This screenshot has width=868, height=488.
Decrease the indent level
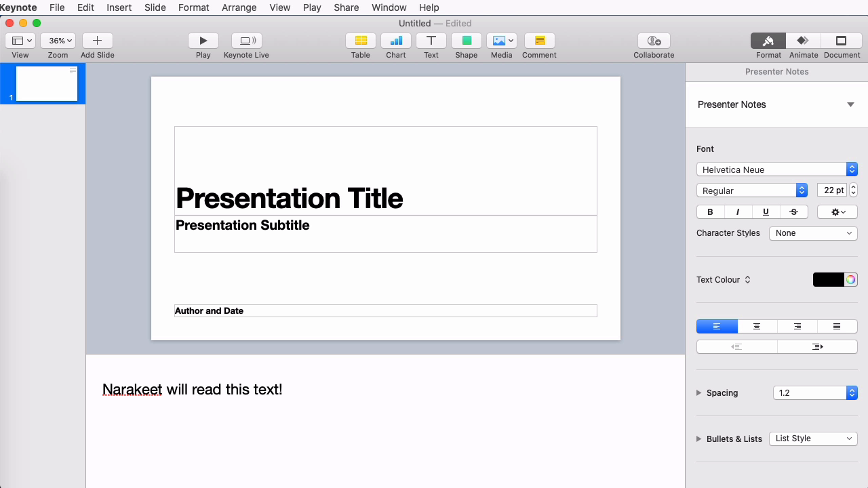[x=737, y=346]
